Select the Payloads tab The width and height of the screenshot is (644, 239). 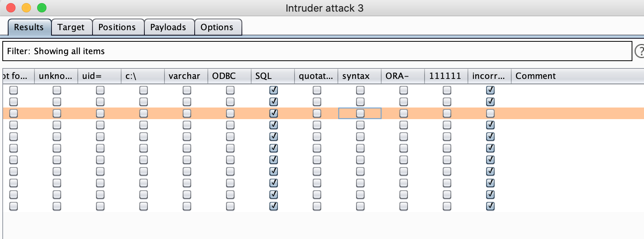[x=169, y=27]
